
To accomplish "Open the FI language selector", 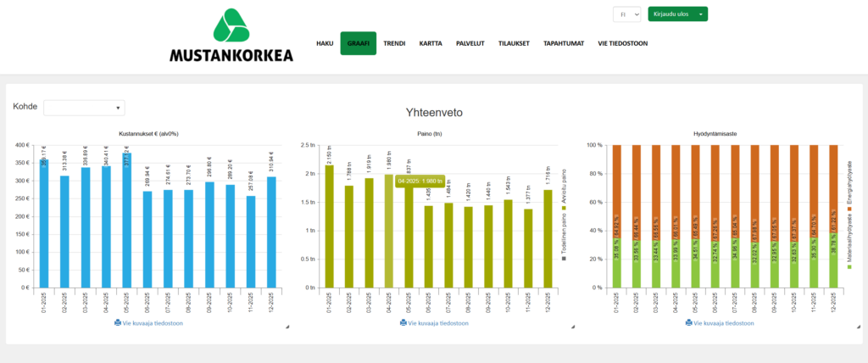I will [626, 14].
